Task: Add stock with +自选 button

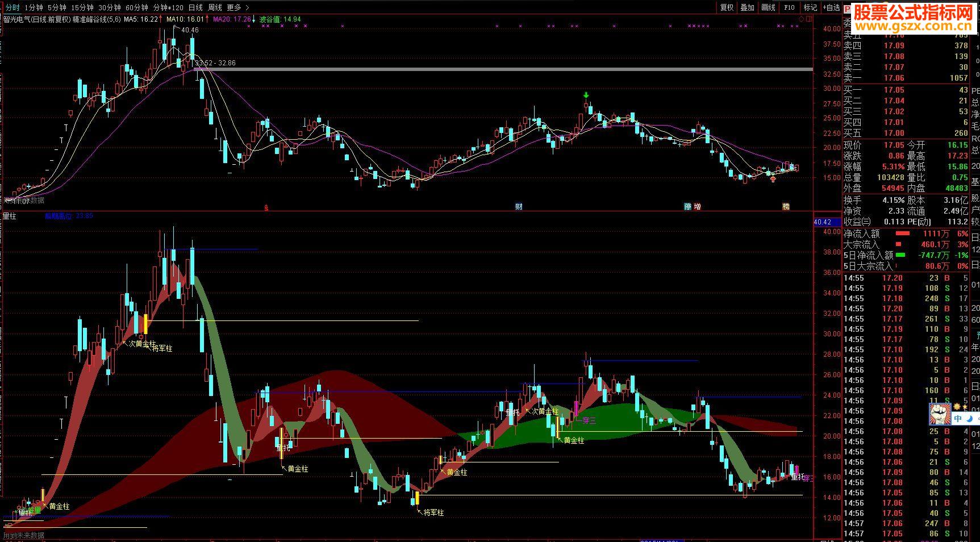Action: pyautogui.click(x=831, y=7)
